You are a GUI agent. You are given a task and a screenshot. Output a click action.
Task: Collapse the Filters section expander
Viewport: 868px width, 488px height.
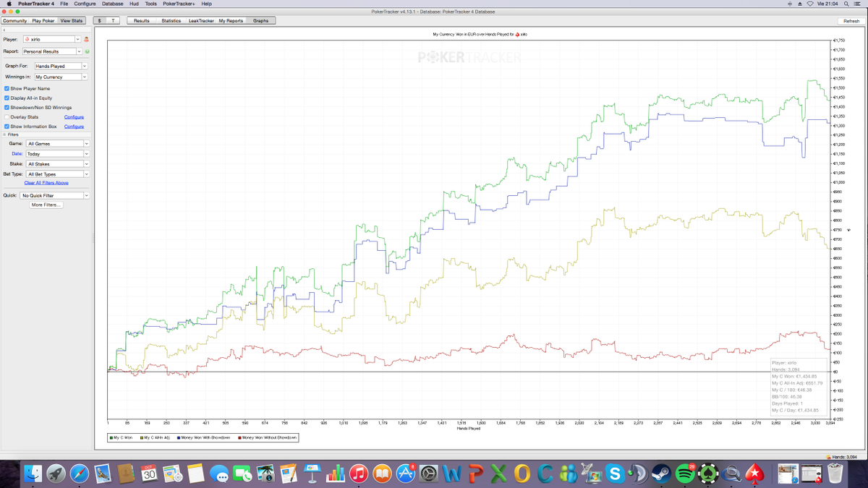[x=4, y=134]
